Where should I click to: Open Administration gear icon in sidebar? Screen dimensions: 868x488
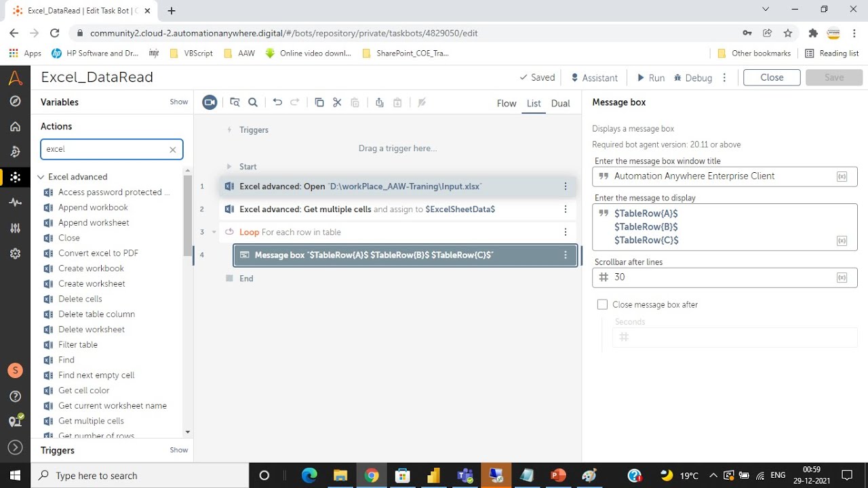[x=15, y=253]
